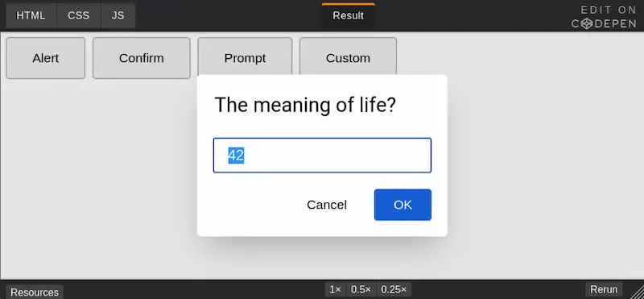Click inside the prompt answer input field
This screenshot has width=644, height=299.
click(x=322, y=156)
